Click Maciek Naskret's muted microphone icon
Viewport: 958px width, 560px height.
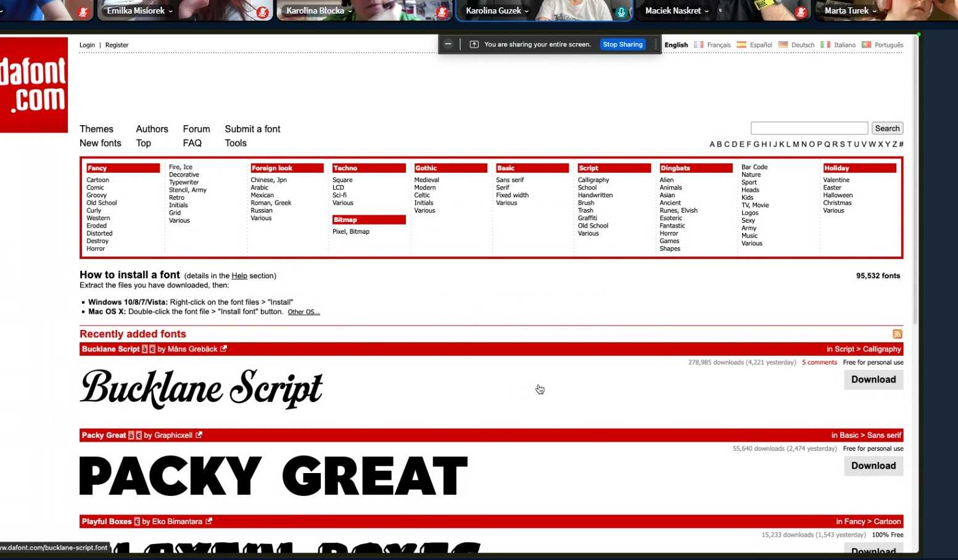[801, 12]
